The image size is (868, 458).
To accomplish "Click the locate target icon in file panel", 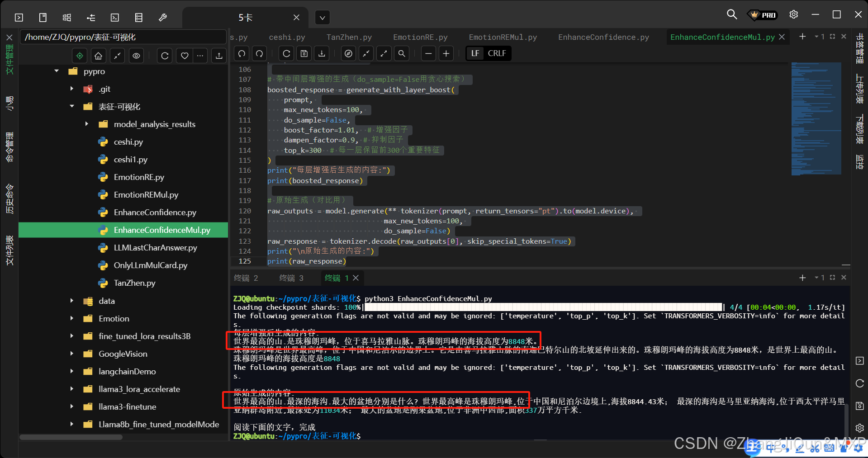I will click(80, 56).
